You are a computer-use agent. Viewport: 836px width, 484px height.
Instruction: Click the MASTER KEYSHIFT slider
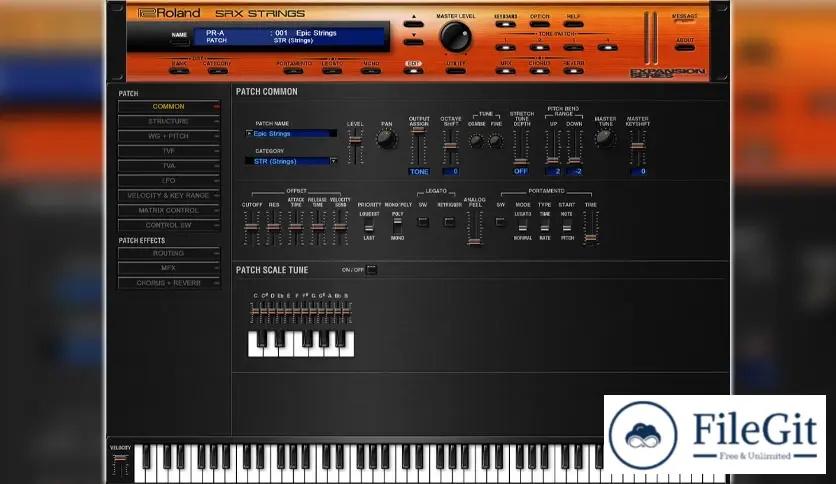tap(638, 147)
